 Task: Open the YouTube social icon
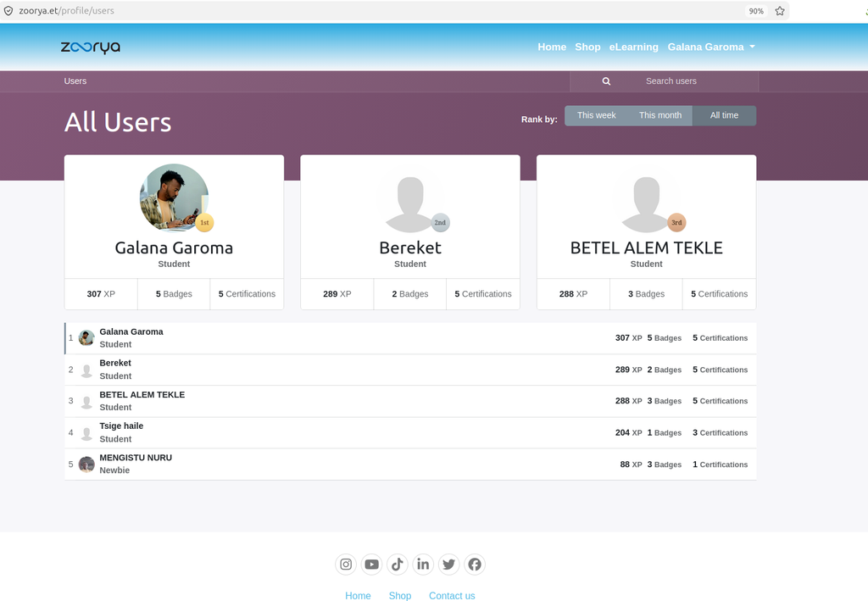[371, 565]
